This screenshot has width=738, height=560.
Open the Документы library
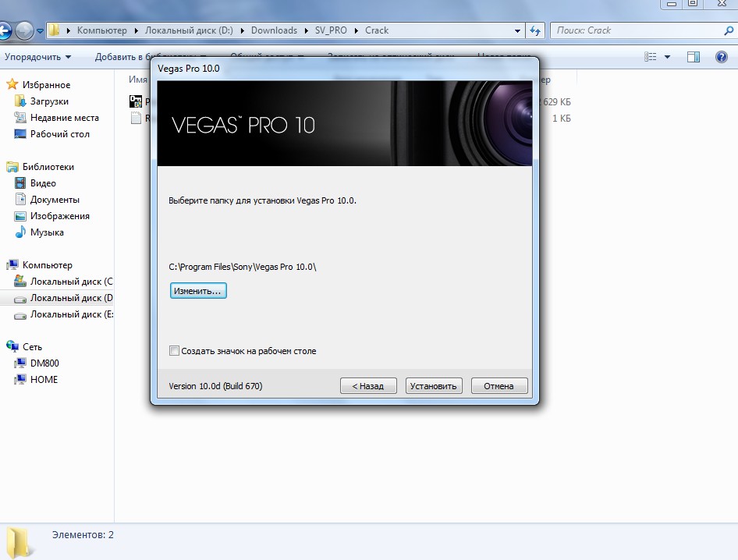coord(55,200)
